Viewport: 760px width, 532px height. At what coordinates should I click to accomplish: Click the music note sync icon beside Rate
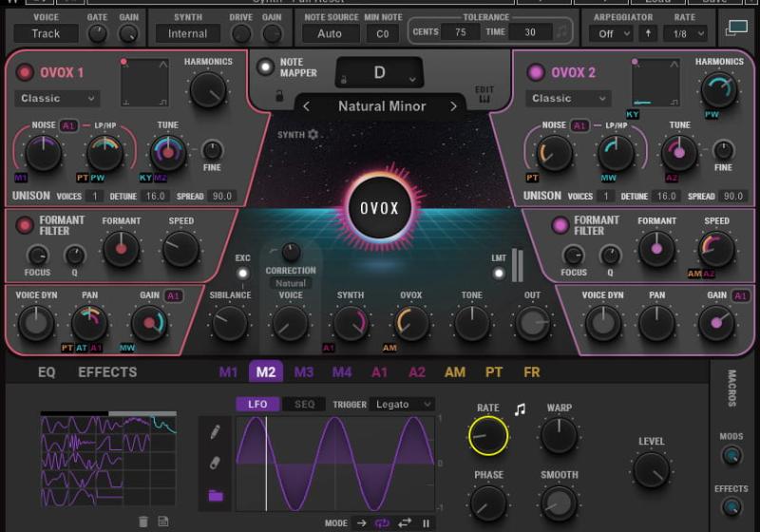pos(520,409)
